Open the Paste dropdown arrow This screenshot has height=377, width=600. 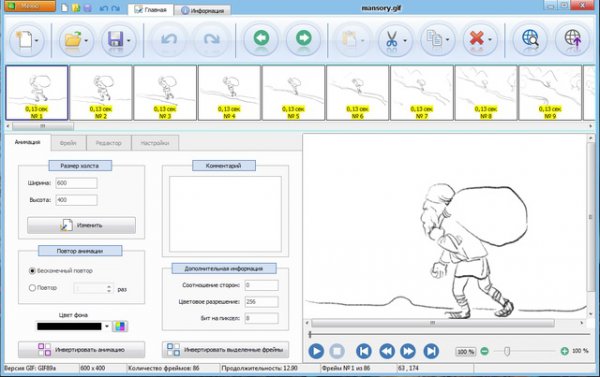coord(362,40)
